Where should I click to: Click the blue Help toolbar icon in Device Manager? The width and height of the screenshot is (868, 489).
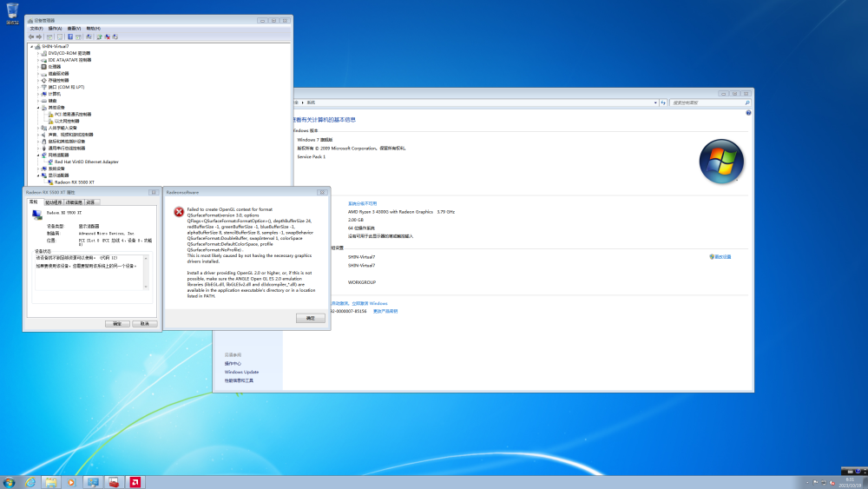click(70, 36)
